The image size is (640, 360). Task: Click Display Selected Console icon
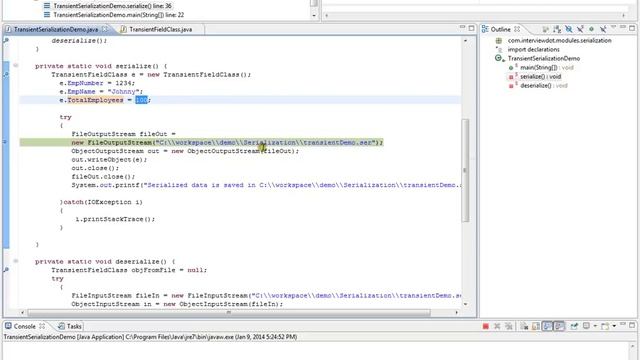(x=587, y=326)
